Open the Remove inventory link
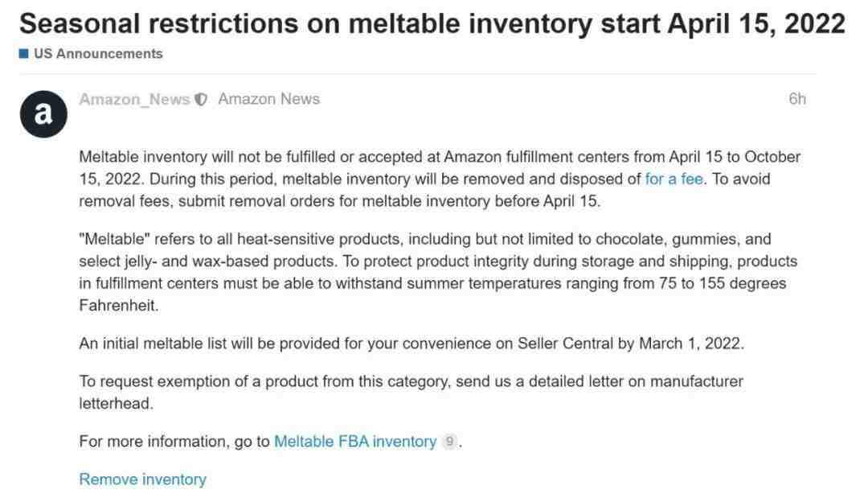The width and height of the screenshot is (868, 502). (x=143, y=479)
